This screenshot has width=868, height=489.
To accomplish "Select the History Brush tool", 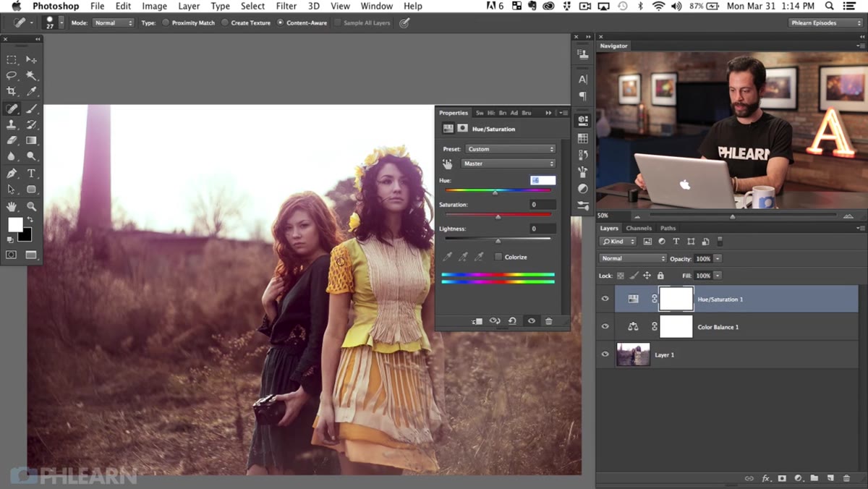I will [31, 124].
